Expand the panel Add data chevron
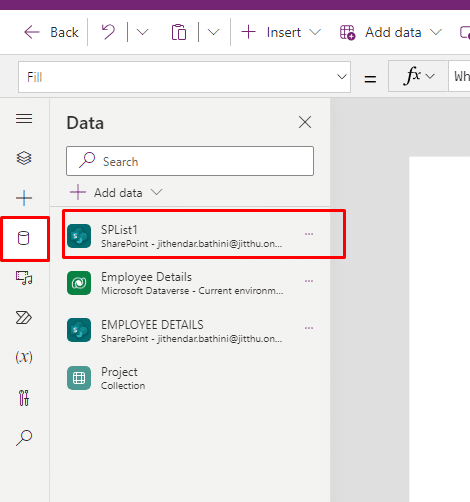The width and height of the screenshot is (470, 502). [x=156, y=192]
